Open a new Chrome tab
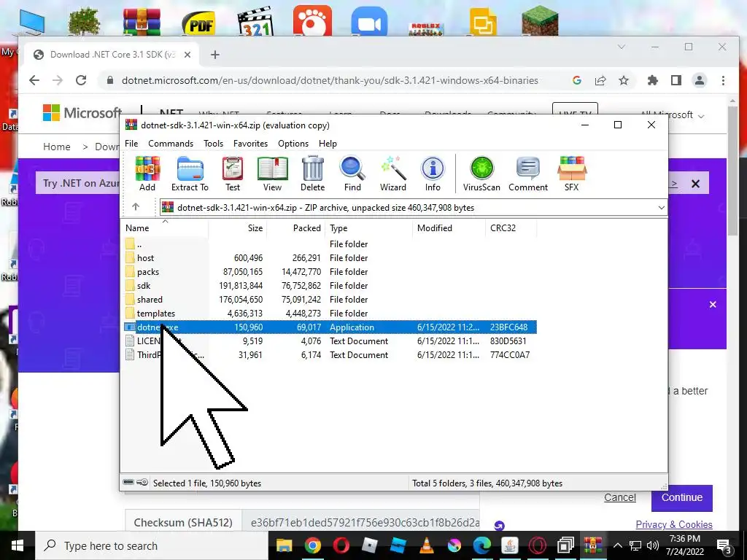This screenshot has width=747, height=560. (215, 55)
